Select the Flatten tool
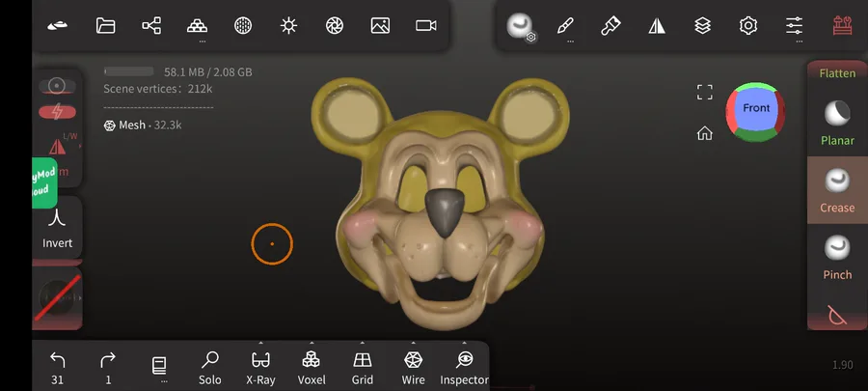868x391 pixels. 837,73
